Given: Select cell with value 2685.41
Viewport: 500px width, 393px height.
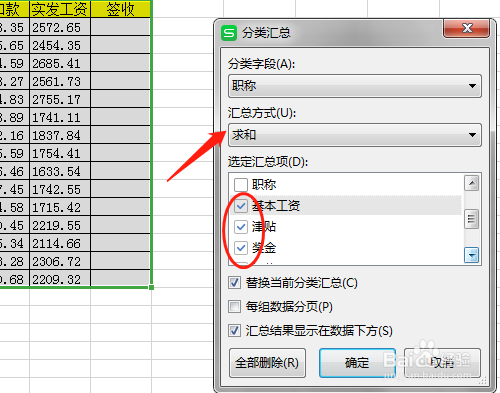Looking at the screenshot, I should click(60, 63).
